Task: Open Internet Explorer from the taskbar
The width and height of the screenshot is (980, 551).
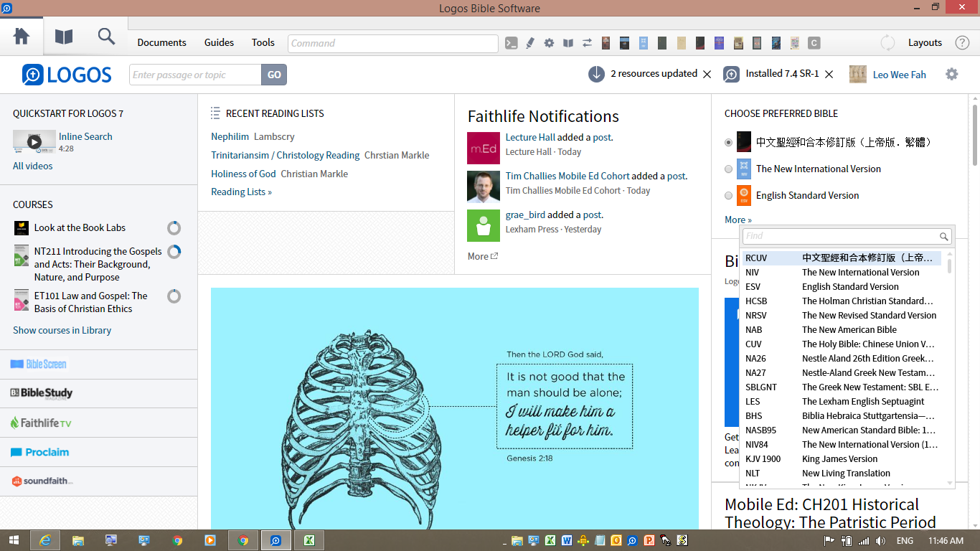Action: point(46,540)
